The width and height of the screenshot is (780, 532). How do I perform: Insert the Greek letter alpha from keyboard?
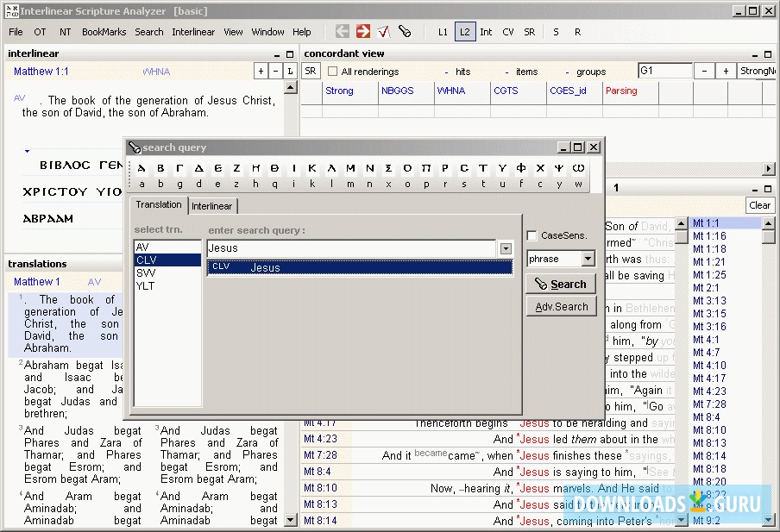[142, 168]
